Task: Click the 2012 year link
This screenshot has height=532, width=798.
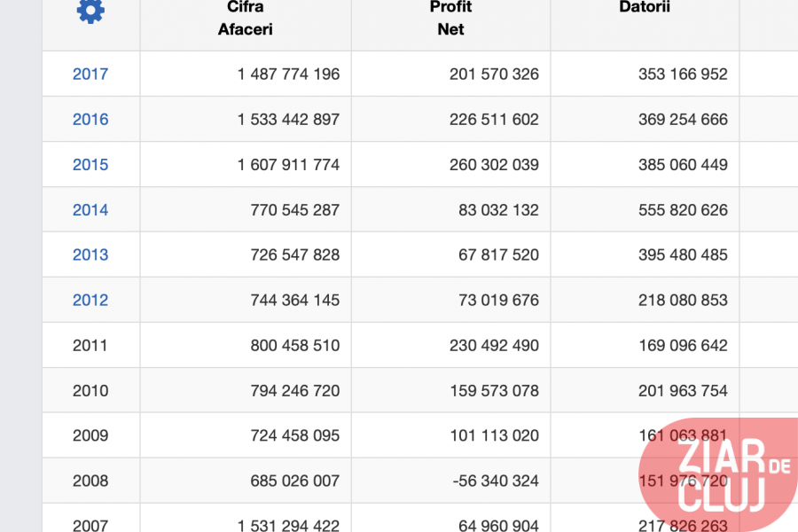Action: point(90,300)
